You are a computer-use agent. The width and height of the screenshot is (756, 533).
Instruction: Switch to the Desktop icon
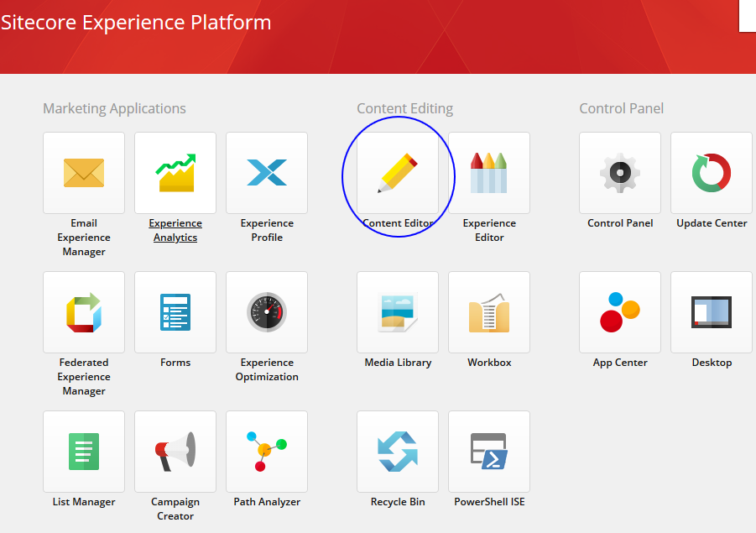coord(712,312)
